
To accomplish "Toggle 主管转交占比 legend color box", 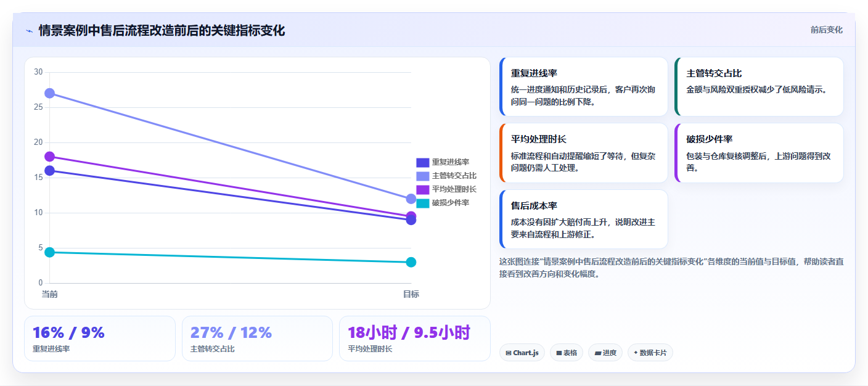I will pyautogui.click(x=422, y=176).
